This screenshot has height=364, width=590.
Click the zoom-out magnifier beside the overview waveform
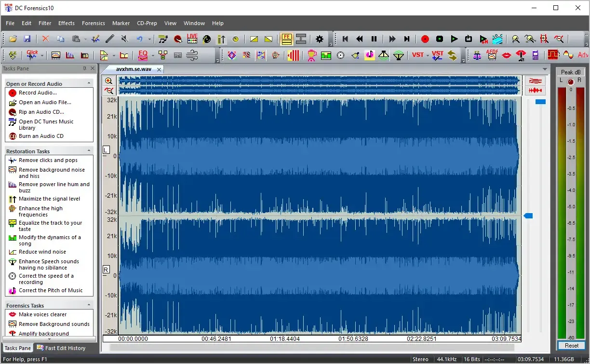coord(109,90)
